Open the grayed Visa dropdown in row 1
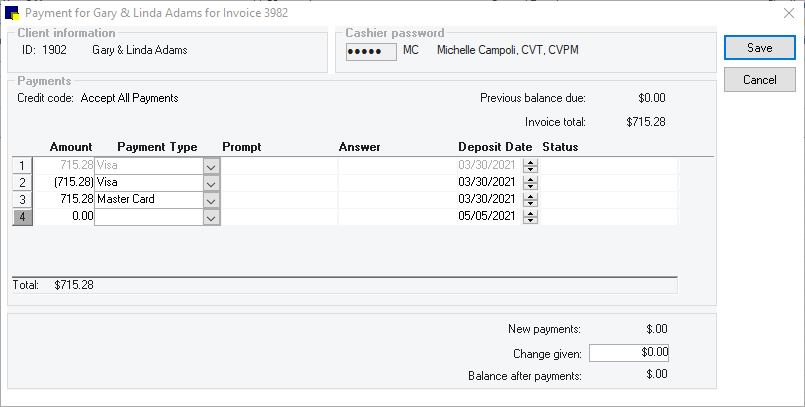Viewport: 805px width, 407px height. point(210,166)
